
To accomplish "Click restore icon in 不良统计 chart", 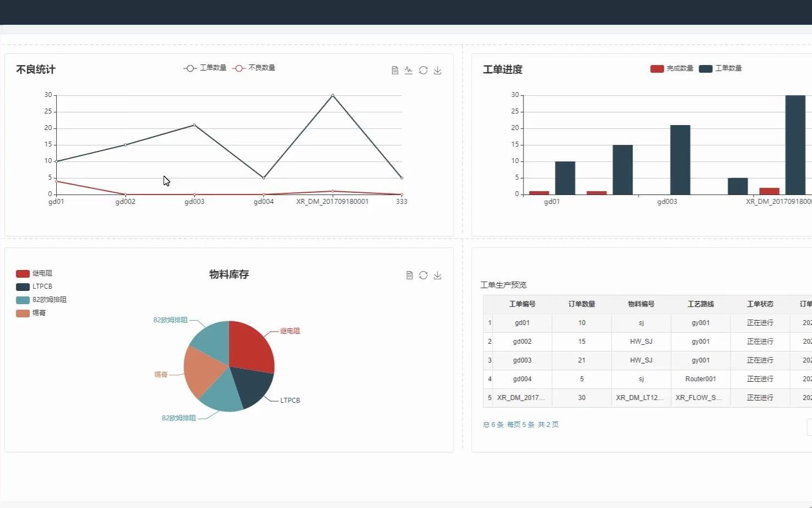I will [x=423, y=71].
